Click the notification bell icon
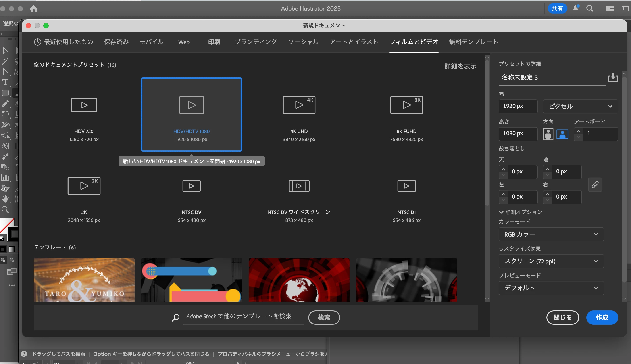This screenshot has width=631, height=364. click(575, 8)
